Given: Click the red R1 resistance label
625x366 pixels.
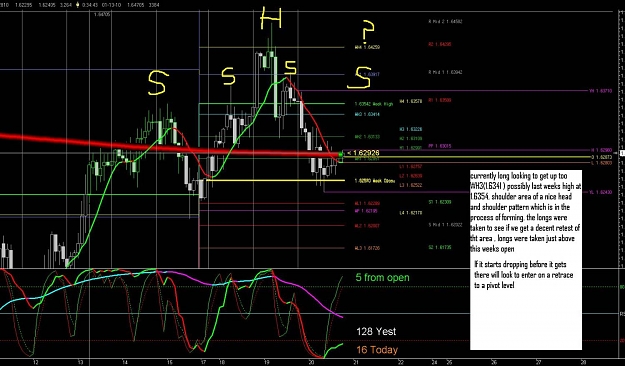Looking at the screenshot, I should pyautogui.click(x=440, y=100).
